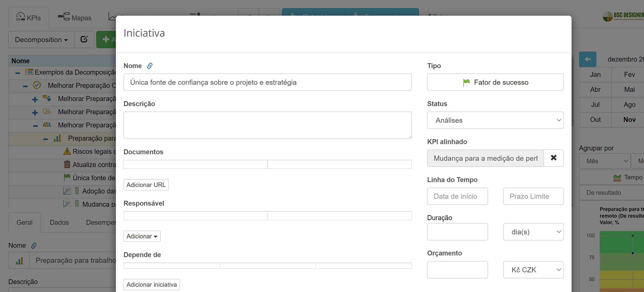
Task: Click the Data de início field
Action: coord(457,196)
